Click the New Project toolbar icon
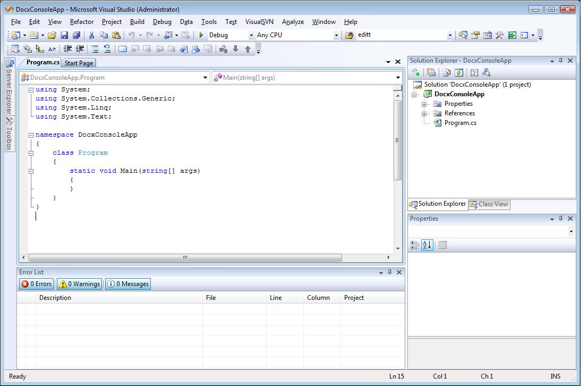This screenshot has height=386, width=588. tap(15, 35)
